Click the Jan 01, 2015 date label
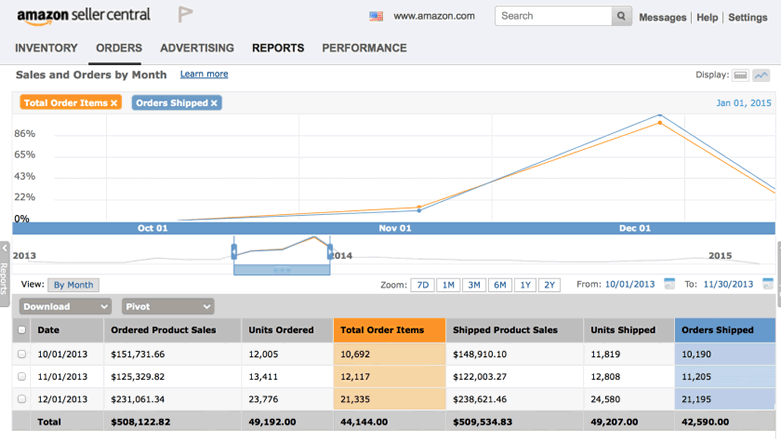Viewport: 781px width, 439px height. click(744, 103)
